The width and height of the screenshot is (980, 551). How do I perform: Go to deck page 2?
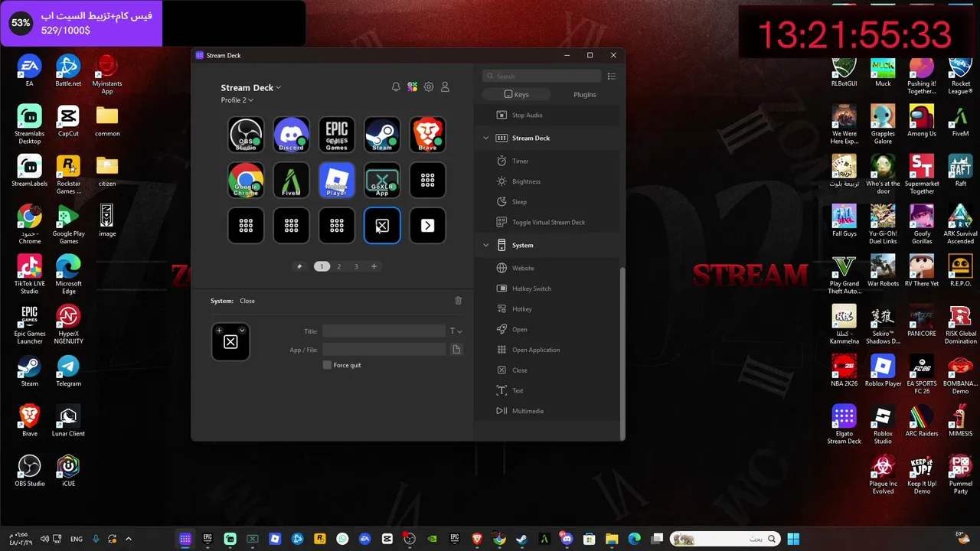click(339, 266)
